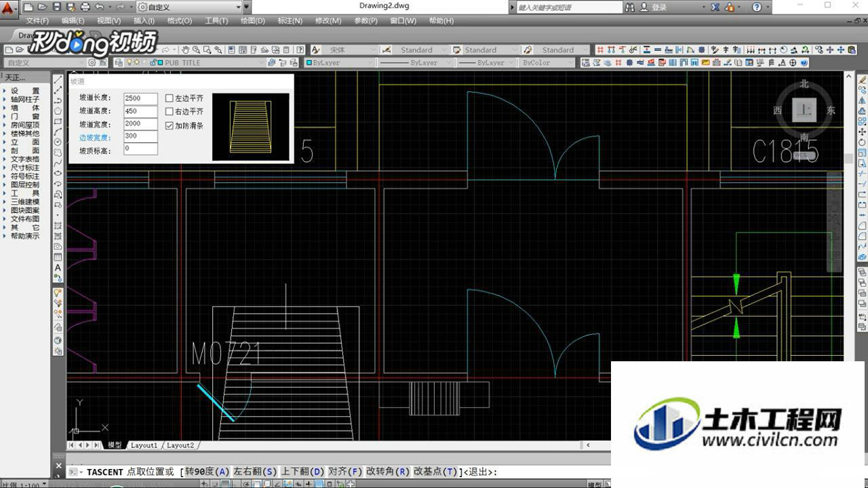Click the 上下翻(D) command option

pos(302,472)
